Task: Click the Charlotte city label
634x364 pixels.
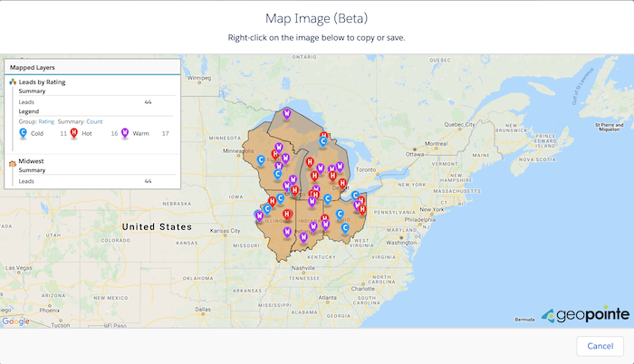Action: [x=362, y=289]
